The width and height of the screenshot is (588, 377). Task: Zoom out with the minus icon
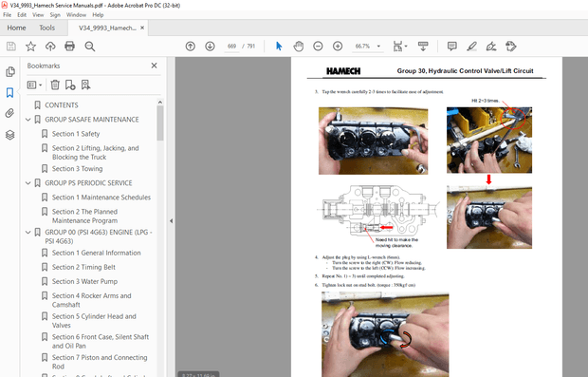(318, 47)
